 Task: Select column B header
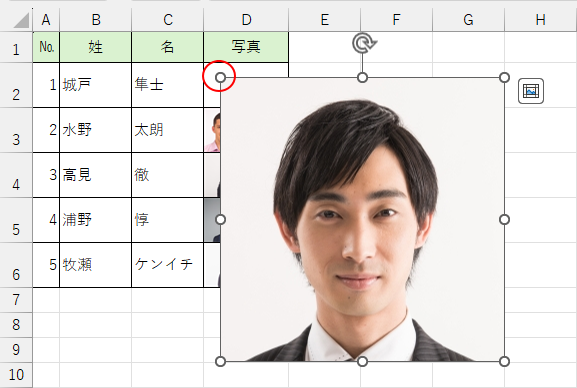pyautogui.click(x=95, y=20)
